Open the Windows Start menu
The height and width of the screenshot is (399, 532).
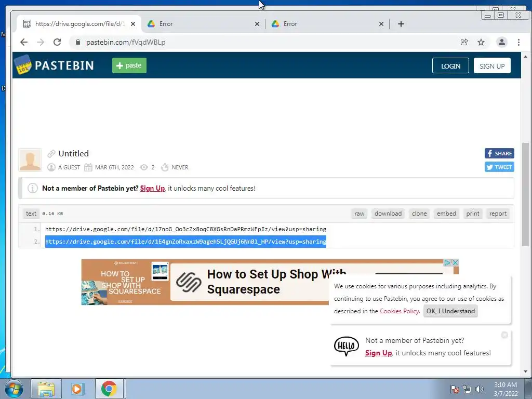click(13, 389)
